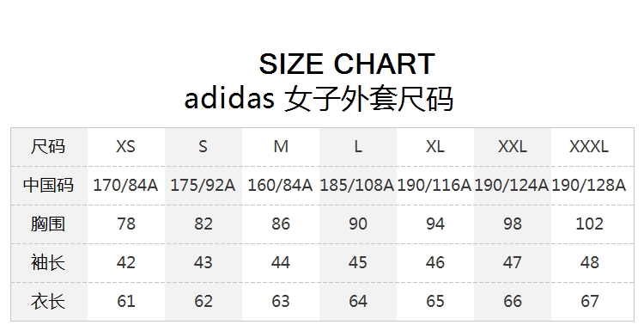
Task: Select the XL size column header
Action: click(x=435, y=146)
